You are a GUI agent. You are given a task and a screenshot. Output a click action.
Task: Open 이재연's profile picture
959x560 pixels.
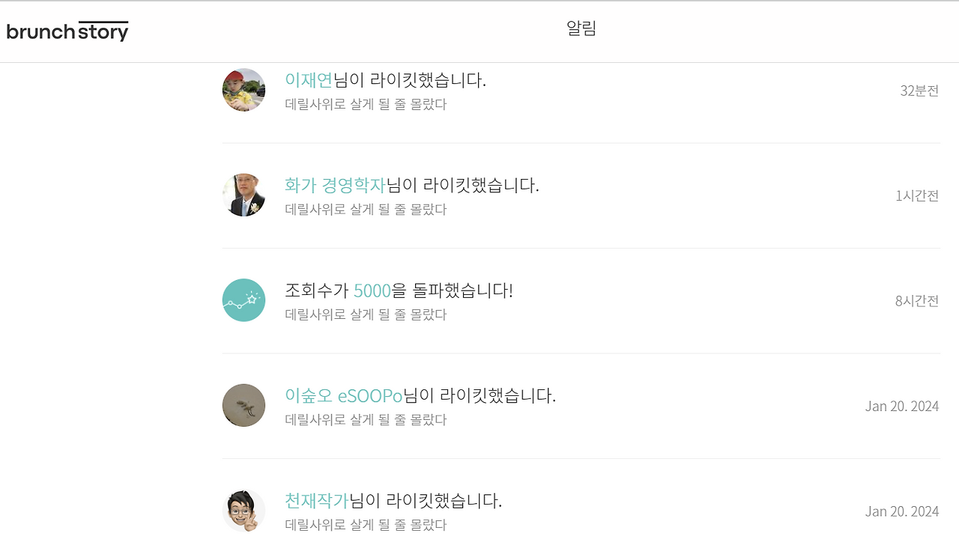(x=243, y=90)
